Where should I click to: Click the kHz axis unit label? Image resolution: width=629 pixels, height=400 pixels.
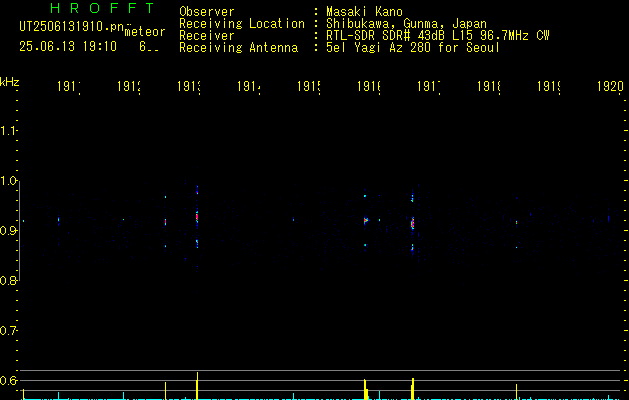pos(10,82)
